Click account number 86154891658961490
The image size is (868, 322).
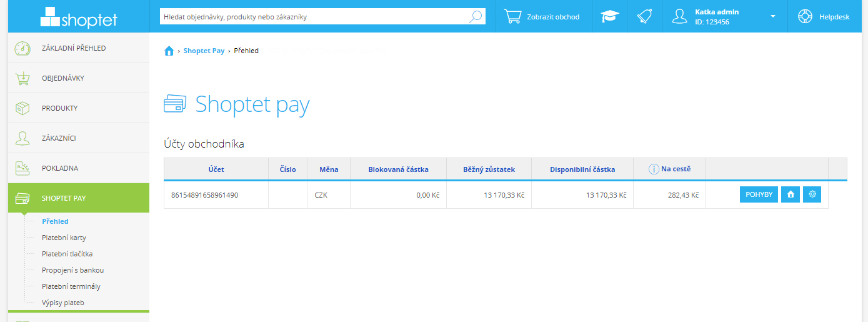coord(205,195)
